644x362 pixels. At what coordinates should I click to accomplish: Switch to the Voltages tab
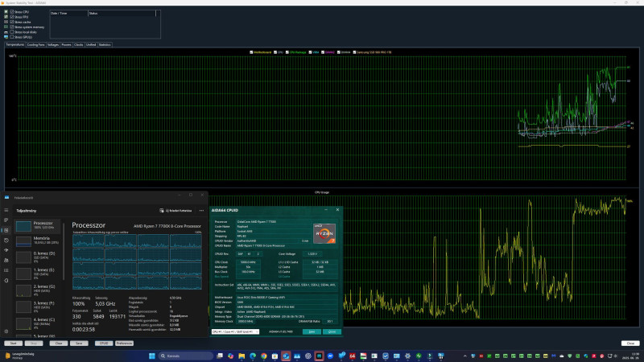pos(53,44)
